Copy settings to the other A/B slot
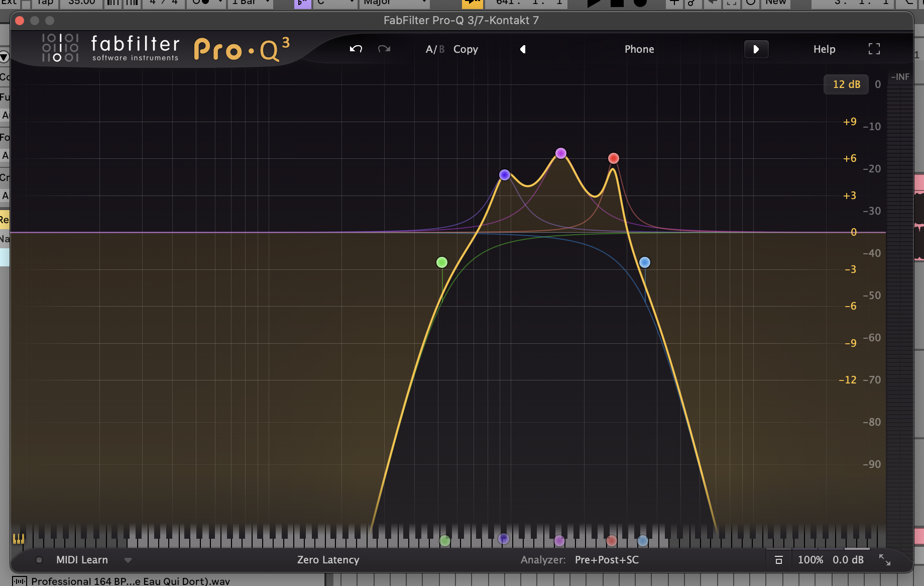This screenshot has height=586, width=924. pos(466,49)
